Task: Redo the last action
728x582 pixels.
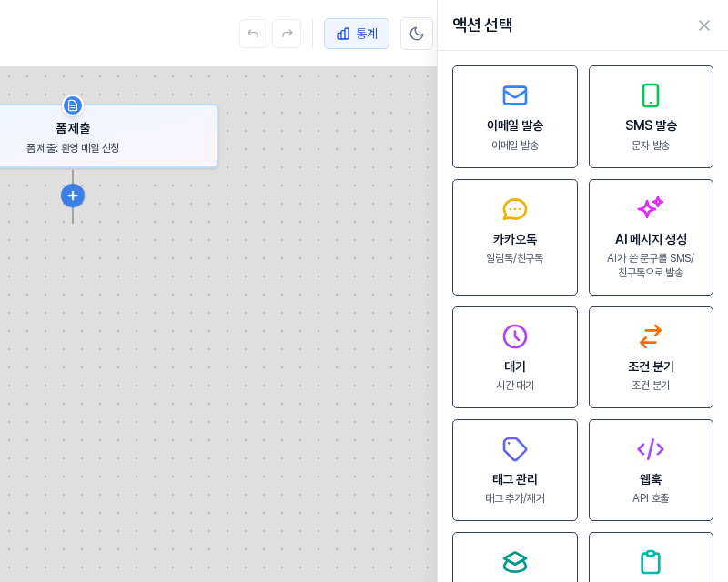Action: (287, 34)
